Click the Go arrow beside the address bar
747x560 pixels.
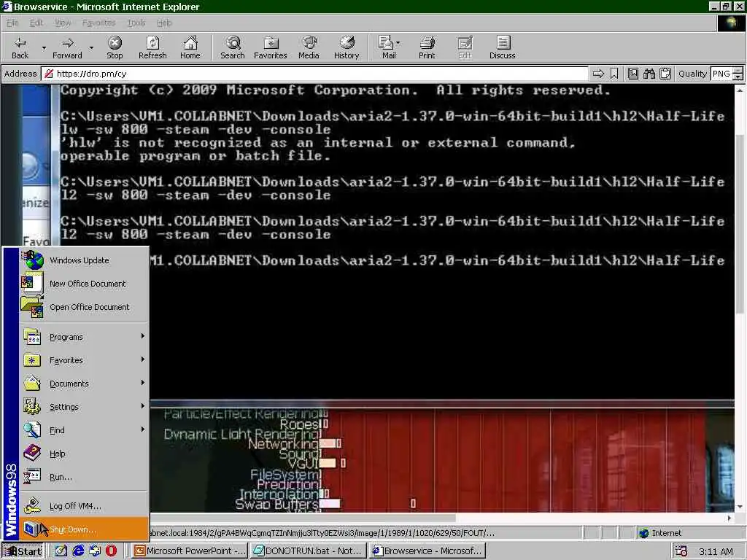[598, 74]
